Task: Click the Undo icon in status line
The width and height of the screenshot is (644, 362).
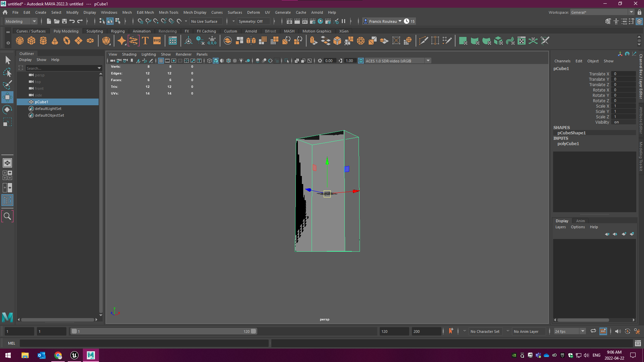Action: (x=72, y=21)
